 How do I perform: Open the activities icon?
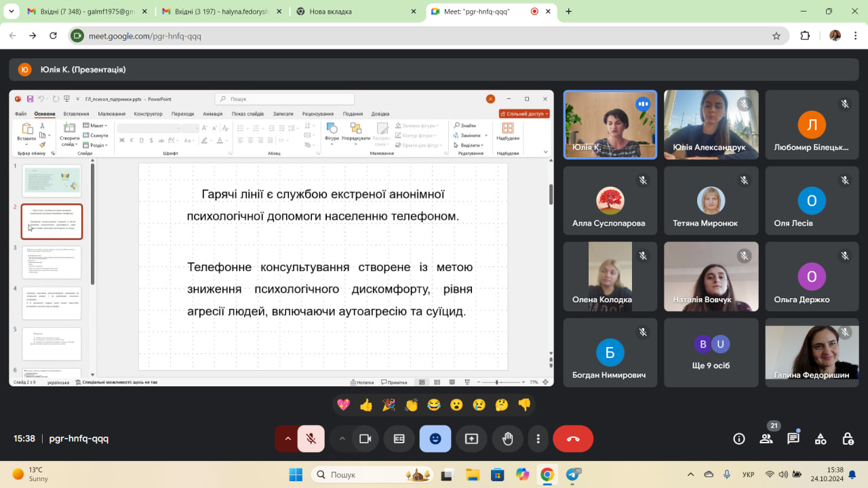pos(820,439)
